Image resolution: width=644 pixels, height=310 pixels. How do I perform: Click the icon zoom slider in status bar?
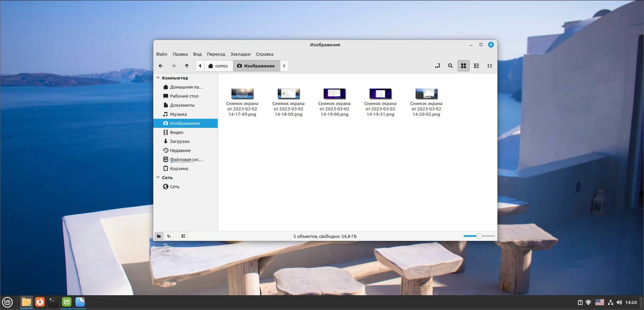(479, 236)
